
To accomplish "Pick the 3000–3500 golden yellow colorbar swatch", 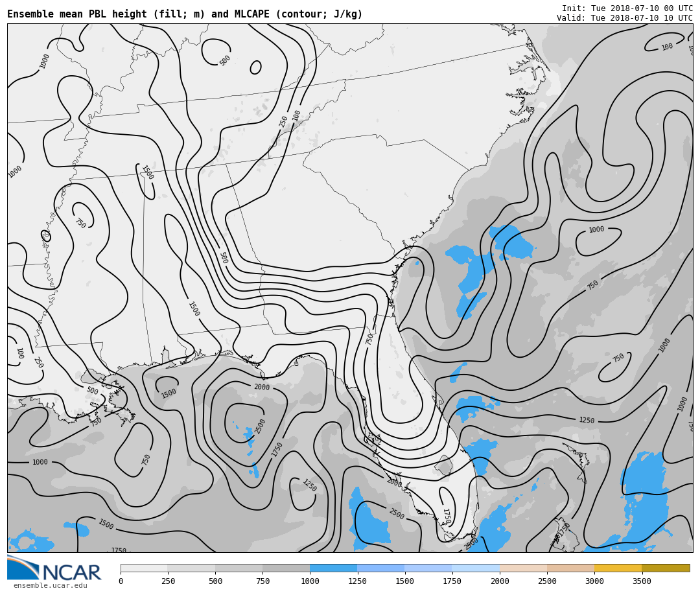I will point(618,568).
